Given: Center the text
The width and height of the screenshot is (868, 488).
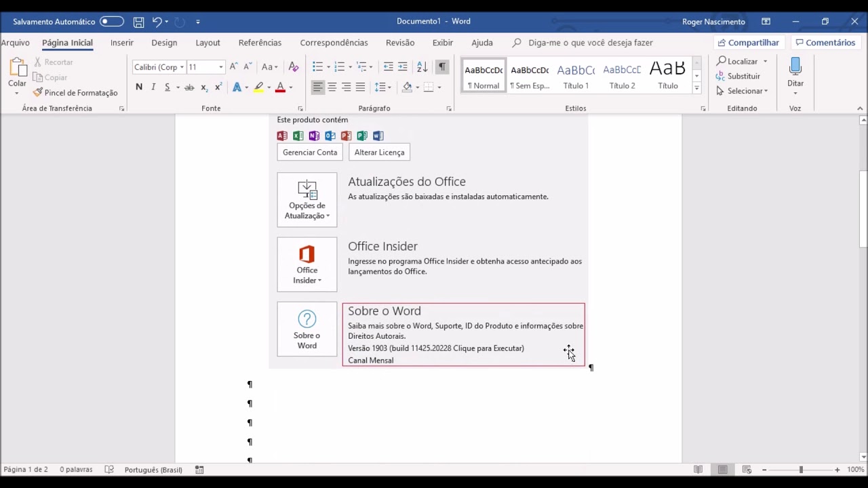Looking at the screenshot, I should [332, 87].
